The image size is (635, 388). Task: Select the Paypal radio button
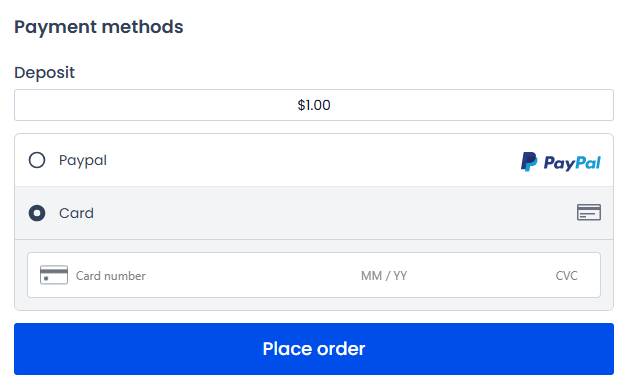pos(37,160)
